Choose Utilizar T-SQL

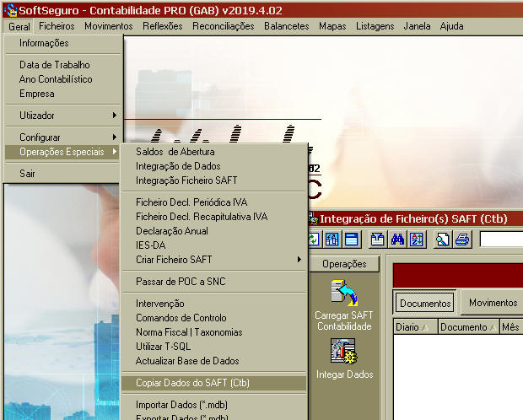(213, 347)
